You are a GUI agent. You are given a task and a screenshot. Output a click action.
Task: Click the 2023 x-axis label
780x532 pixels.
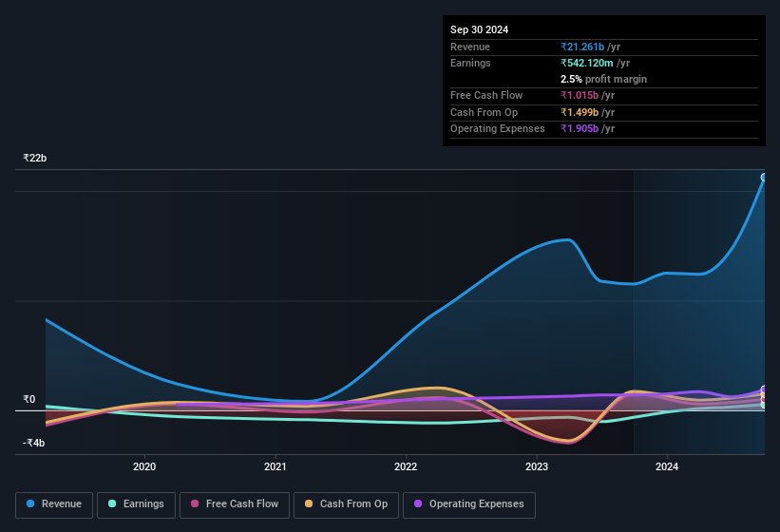coord(537,466)
